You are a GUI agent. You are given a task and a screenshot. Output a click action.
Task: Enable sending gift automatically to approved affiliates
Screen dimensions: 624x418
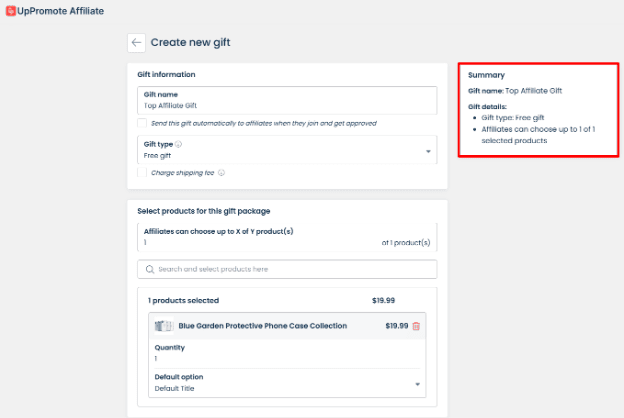[x=142, y=123]
